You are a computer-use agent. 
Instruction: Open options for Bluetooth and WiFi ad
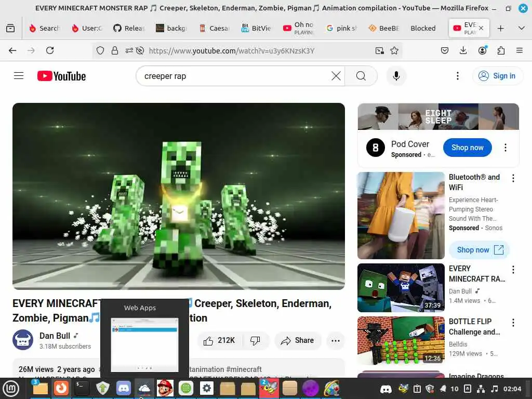tap(513, 178)
